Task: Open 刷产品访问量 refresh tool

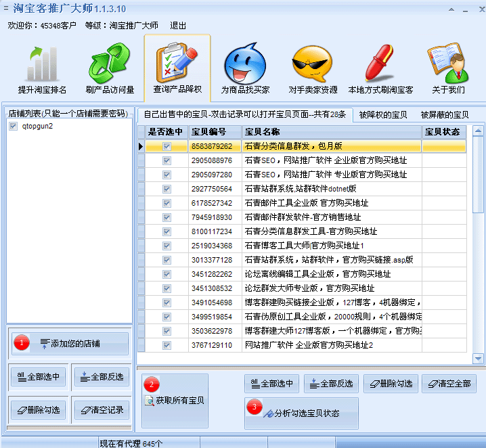Action: (110, 70)
